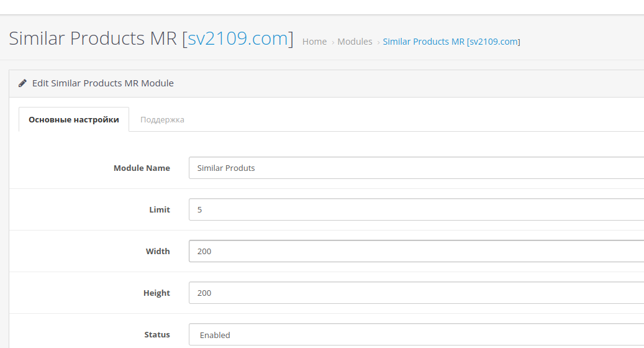Open Similar Products MR breadcrumb link

pos(451,42)
